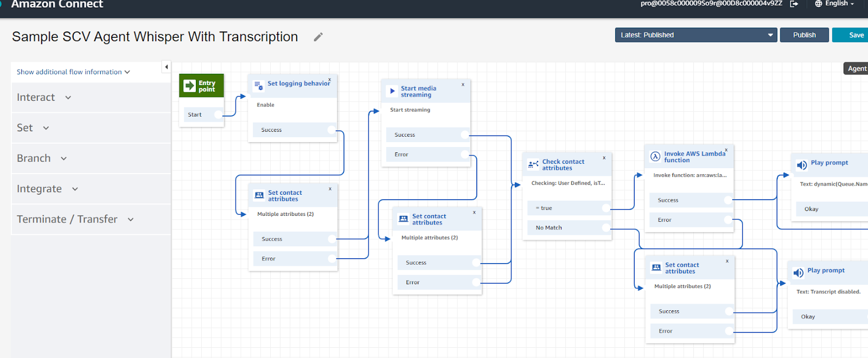Click the Amazon Connect header title
The image size is (868, 358).
click(x=57, y=4)
